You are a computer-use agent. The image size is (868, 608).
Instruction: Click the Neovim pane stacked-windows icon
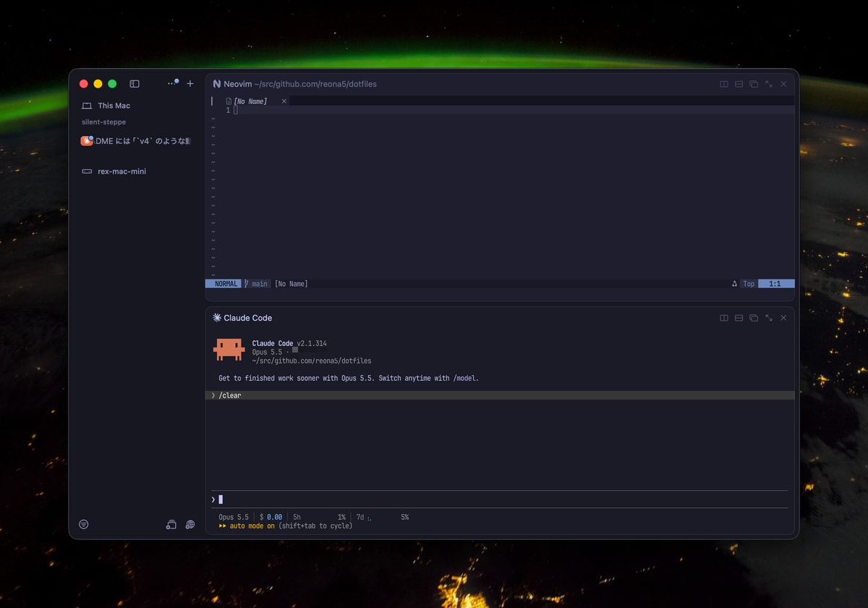point(754,84)
